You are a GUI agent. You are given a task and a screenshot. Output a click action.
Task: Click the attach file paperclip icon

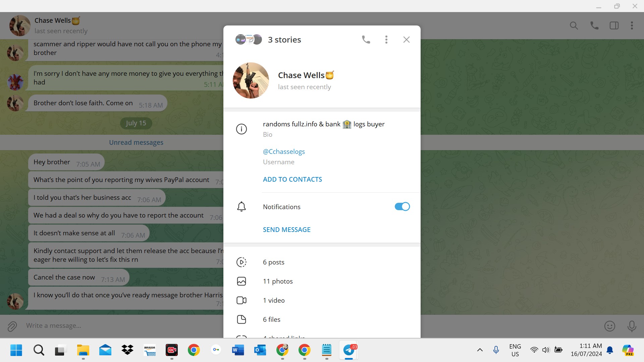(x=12, y=326)
